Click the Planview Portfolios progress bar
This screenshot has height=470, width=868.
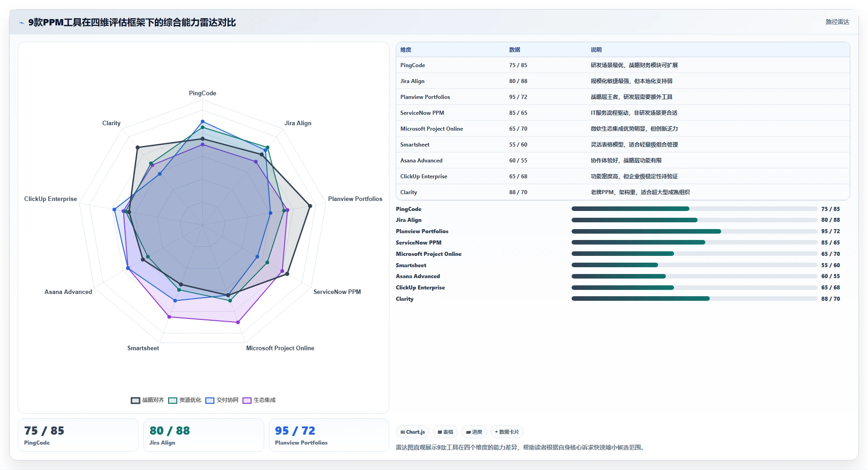coord(694,231)
